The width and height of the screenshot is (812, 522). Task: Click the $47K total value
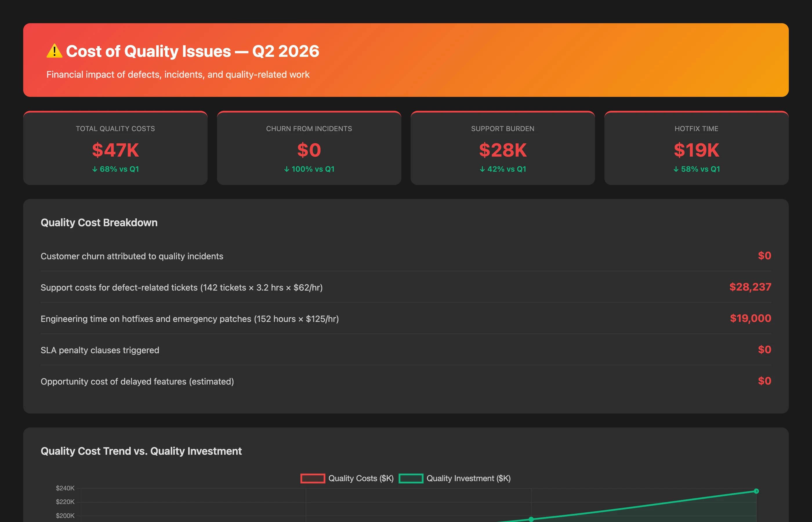tap(115, 150)
